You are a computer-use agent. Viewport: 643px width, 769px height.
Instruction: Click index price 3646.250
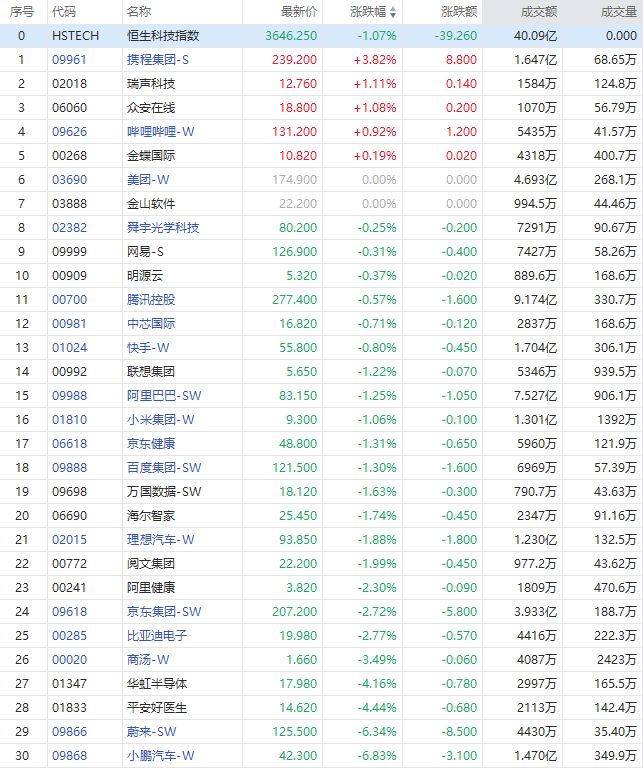291,36
